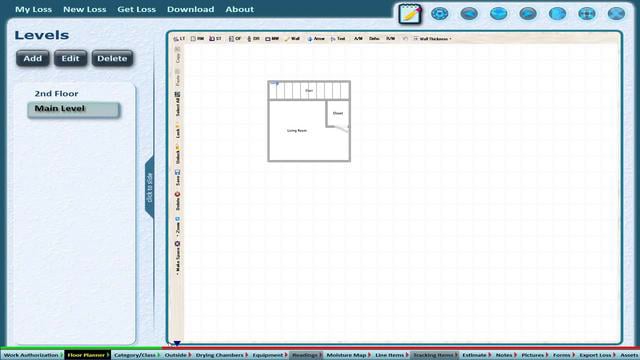This screenshot has width=640, height=360.
Task: Open the New Loss menu
Action: (84, 9)
